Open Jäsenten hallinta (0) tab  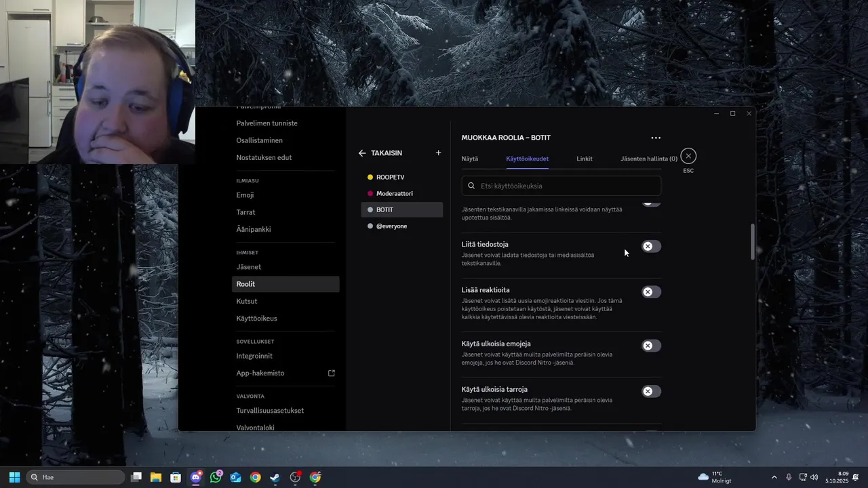pos(649,159)
